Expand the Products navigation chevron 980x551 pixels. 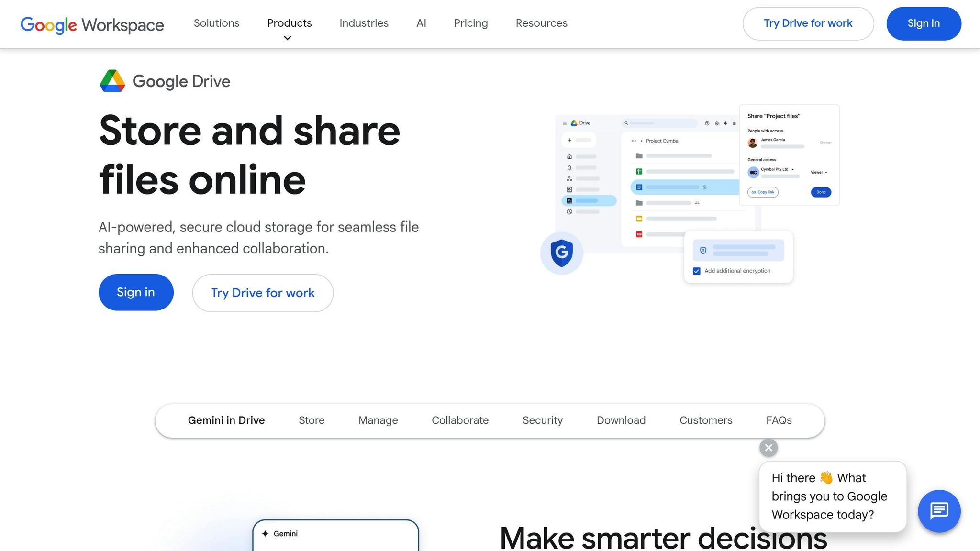[287, 38]
